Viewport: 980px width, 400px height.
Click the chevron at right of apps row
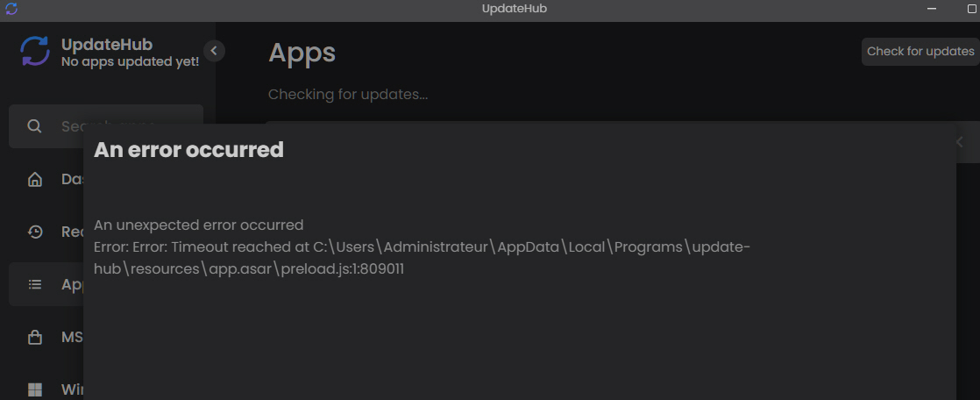[x=961, y=142]
